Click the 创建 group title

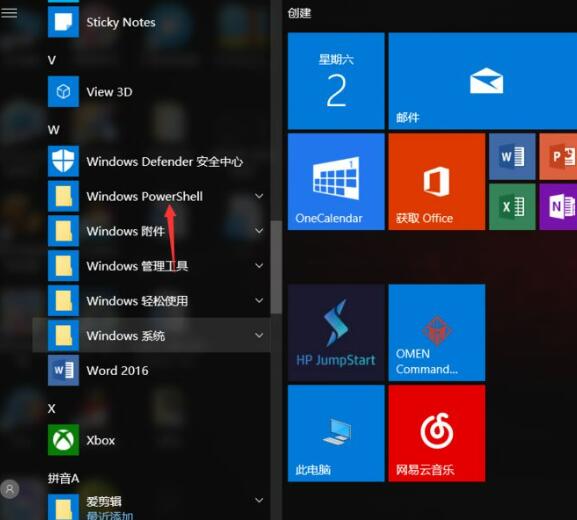click(x=299, y=13)
